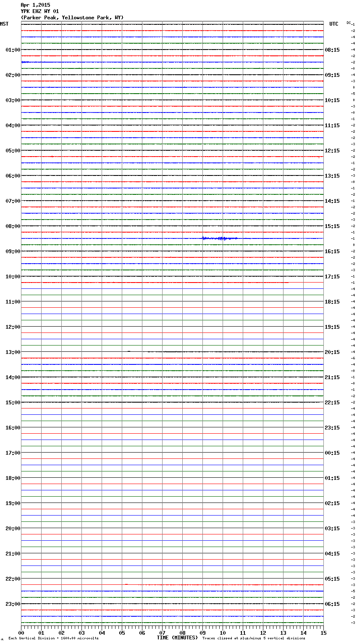Screen dimensions: 357x644
Task: Click the date text "Apr 1,2015"
Action: click(35, 5)
